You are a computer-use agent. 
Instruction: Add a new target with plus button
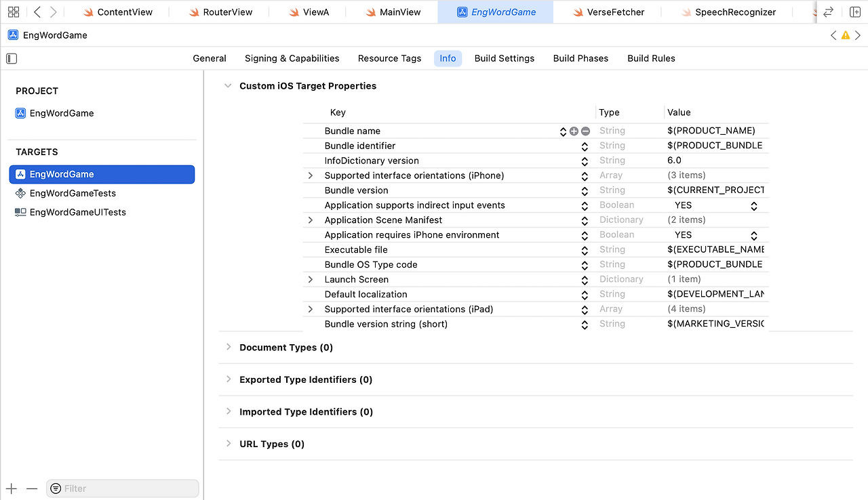[12, 488]
